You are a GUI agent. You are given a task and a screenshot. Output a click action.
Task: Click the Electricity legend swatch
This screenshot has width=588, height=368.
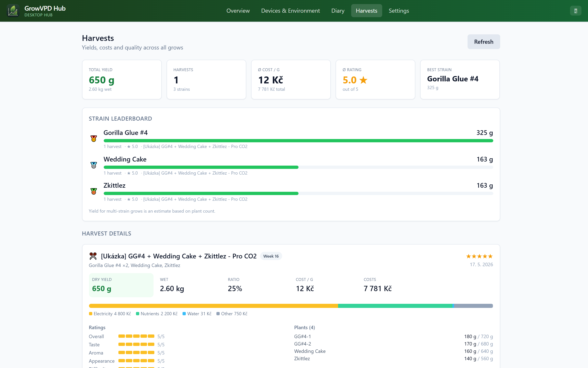91,314
